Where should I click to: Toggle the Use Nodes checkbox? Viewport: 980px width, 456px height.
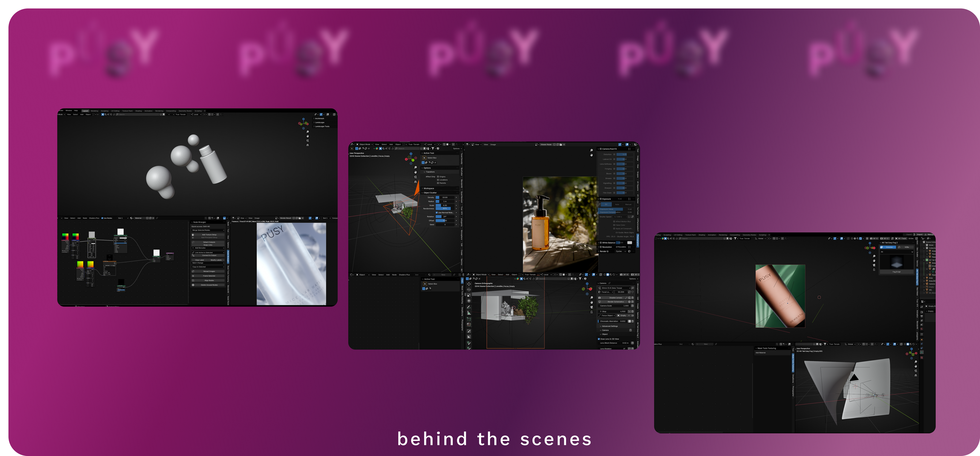[x=102, y=218]
